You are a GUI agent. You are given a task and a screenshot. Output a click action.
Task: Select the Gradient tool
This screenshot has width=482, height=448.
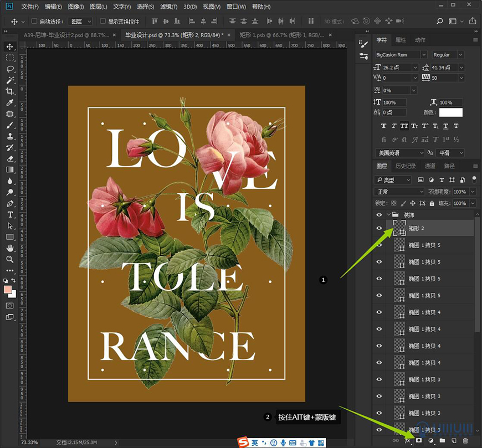10,169
